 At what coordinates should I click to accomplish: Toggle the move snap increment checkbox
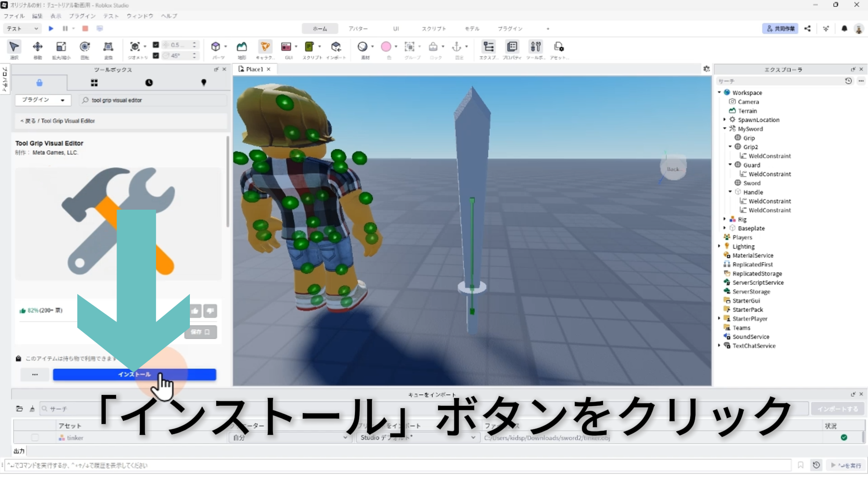tap(156, 45)
